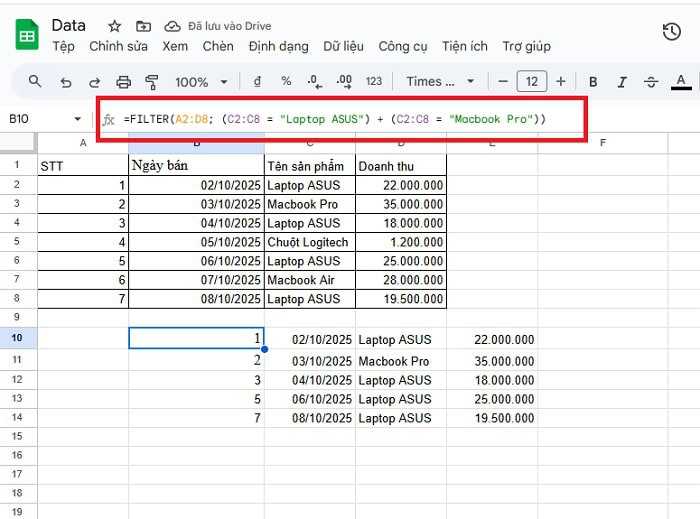Click the redo arrow
This screenshot has width=700, height=519.
(95, 82)
